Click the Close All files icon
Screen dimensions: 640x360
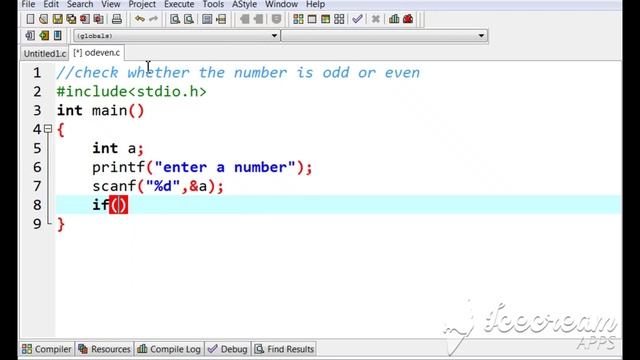98,19
